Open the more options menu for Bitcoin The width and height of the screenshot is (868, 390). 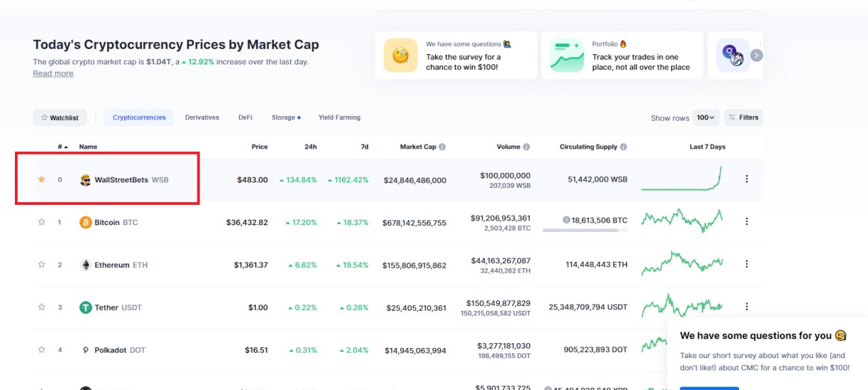tap(747, 221)
